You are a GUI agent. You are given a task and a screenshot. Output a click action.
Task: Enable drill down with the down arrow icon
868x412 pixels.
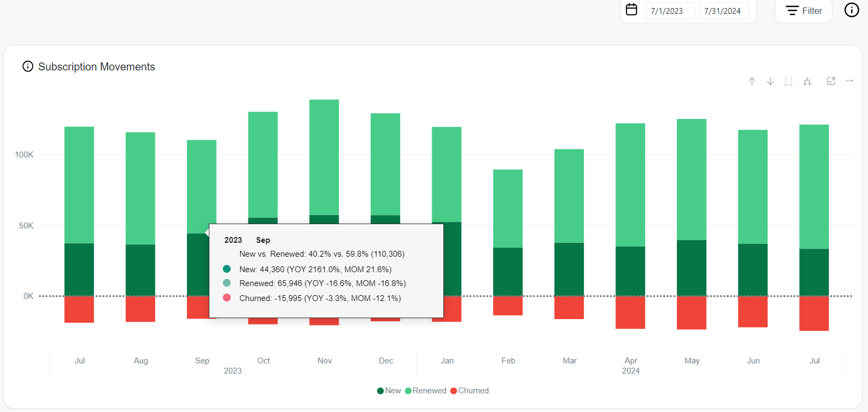pyautogui.click(x=770, y=81)
